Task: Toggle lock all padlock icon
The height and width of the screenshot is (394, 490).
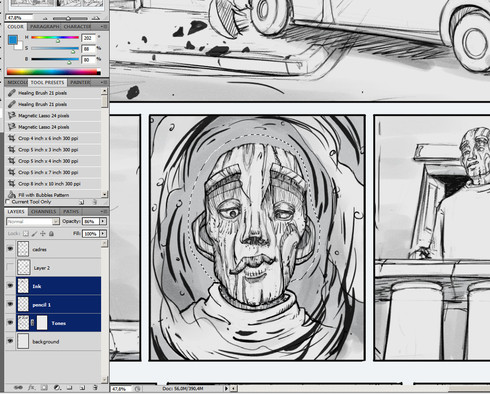Action: click(51, 234)
